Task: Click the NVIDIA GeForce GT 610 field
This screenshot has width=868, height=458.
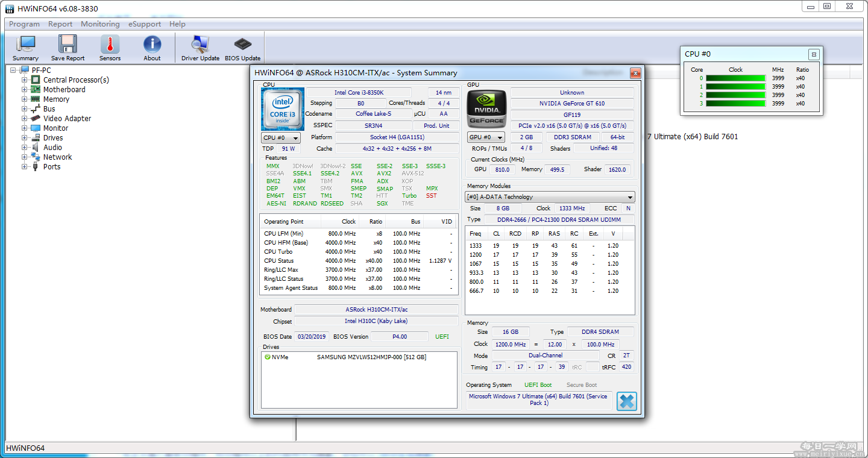Action: click(x=572, y=104)
